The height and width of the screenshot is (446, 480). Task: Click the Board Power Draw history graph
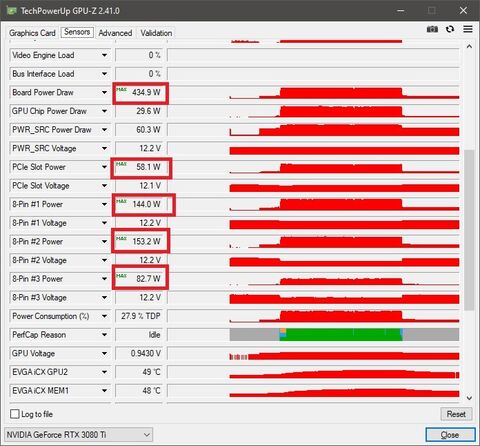(313, 92)
